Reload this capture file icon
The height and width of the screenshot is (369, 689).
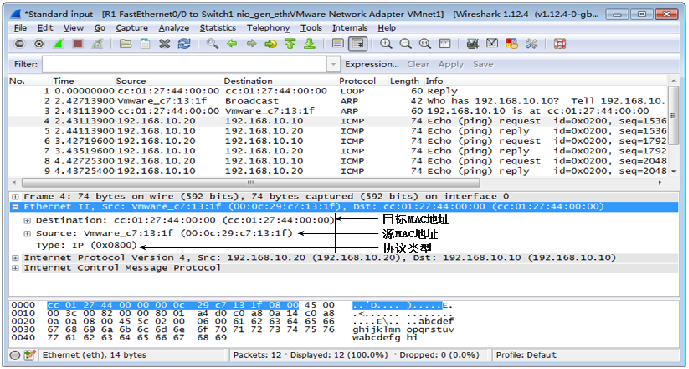[x=184, y=43]
